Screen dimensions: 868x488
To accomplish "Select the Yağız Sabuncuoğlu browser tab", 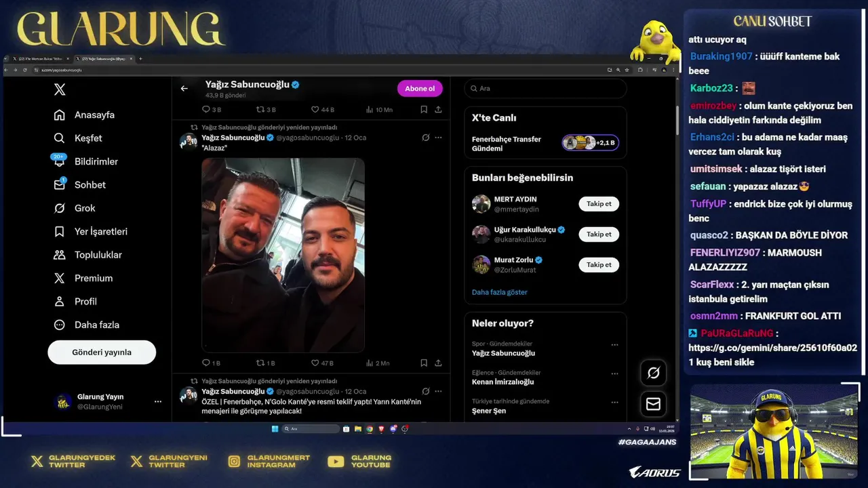I will tap(105, 59).
